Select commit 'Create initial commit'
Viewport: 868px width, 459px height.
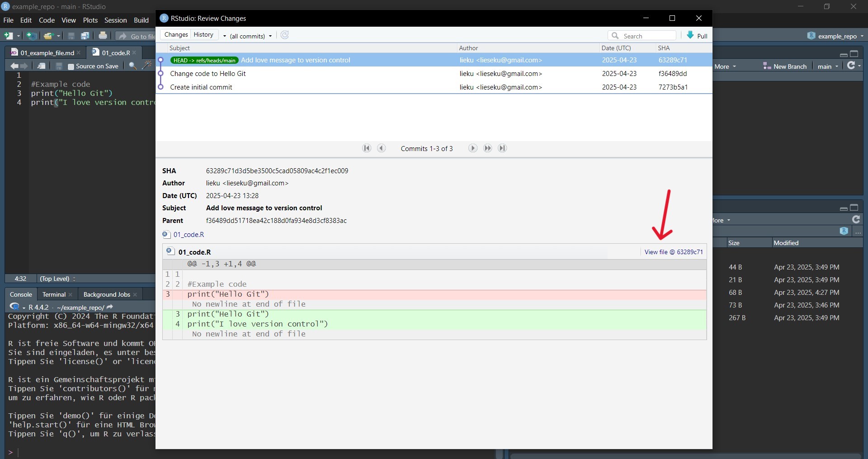click(434, 87)
